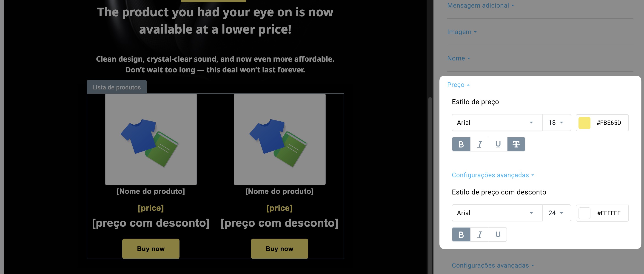Toggle italic for discounted price style
Screen dimensions: 644x274
point(479,234)
